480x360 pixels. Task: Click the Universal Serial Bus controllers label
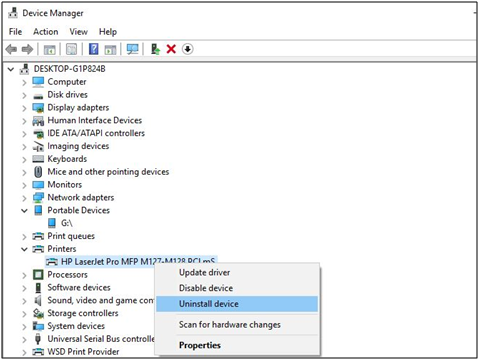(101, 339)
